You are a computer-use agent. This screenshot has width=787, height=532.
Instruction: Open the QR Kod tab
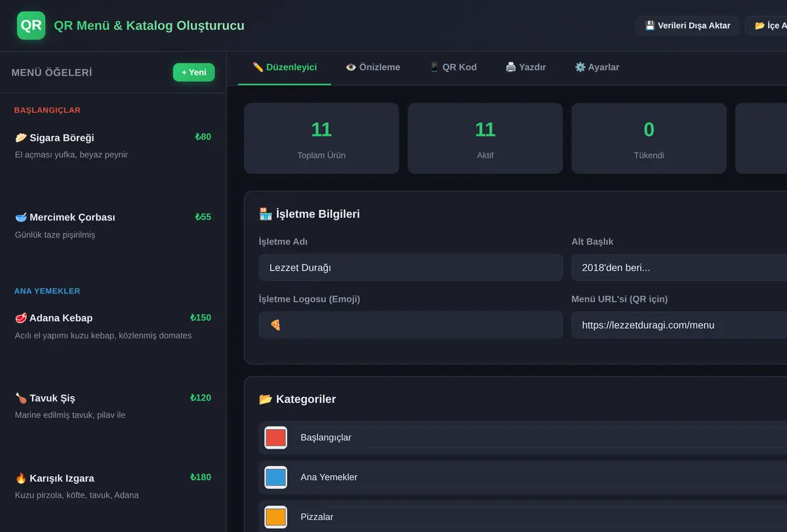[453, 68]
